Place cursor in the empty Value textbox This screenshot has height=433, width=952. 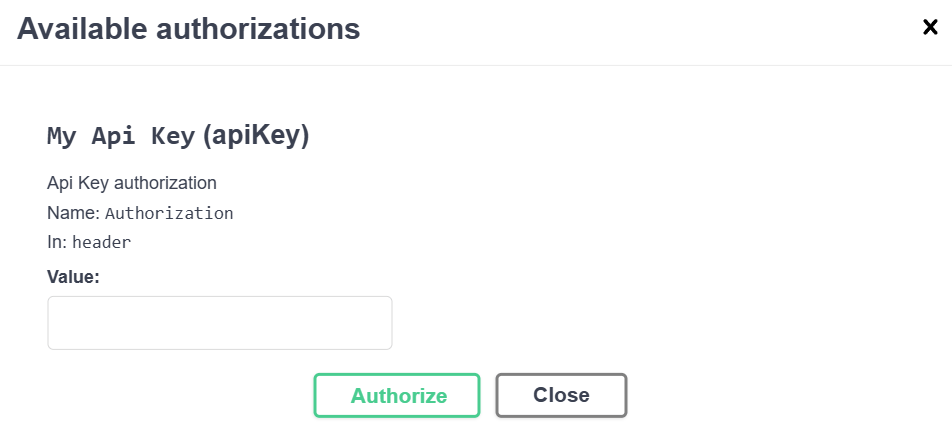(220, 323)
